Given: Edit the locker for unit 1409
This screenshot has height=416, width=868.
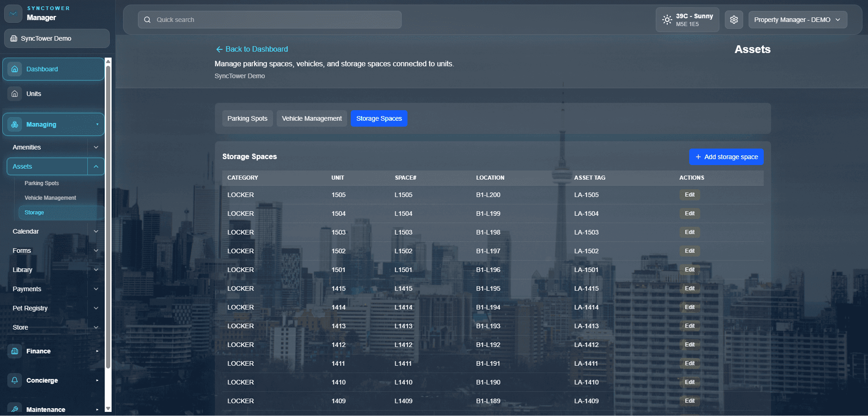Looking at the screenshot, I should coord(690,401).
